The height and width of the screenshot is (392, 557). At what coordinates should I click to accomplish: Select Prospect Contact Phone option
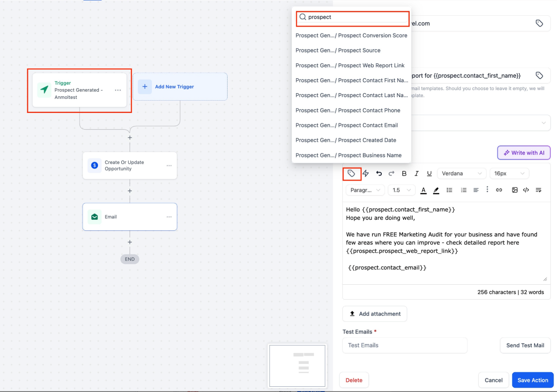351,110
